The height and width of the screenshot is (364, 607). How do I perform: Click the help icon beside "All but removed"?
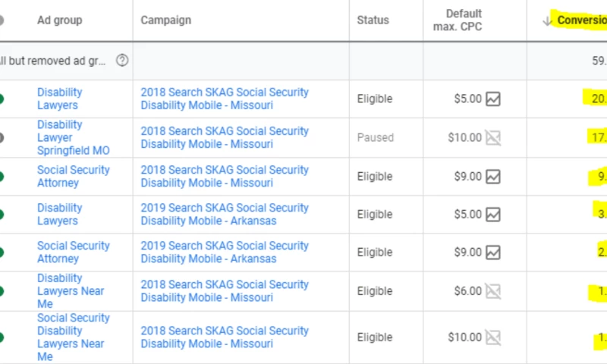pyautogui.click(x=122, y=61)
